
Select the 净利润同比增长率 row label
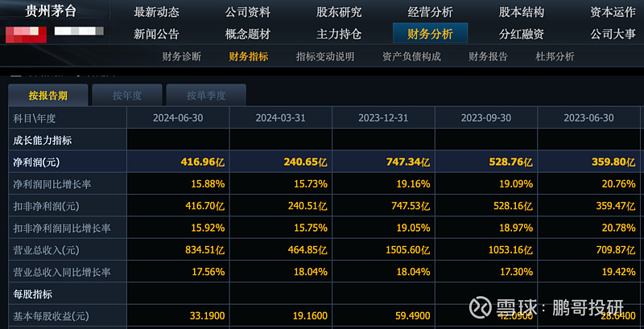(52, 184)
